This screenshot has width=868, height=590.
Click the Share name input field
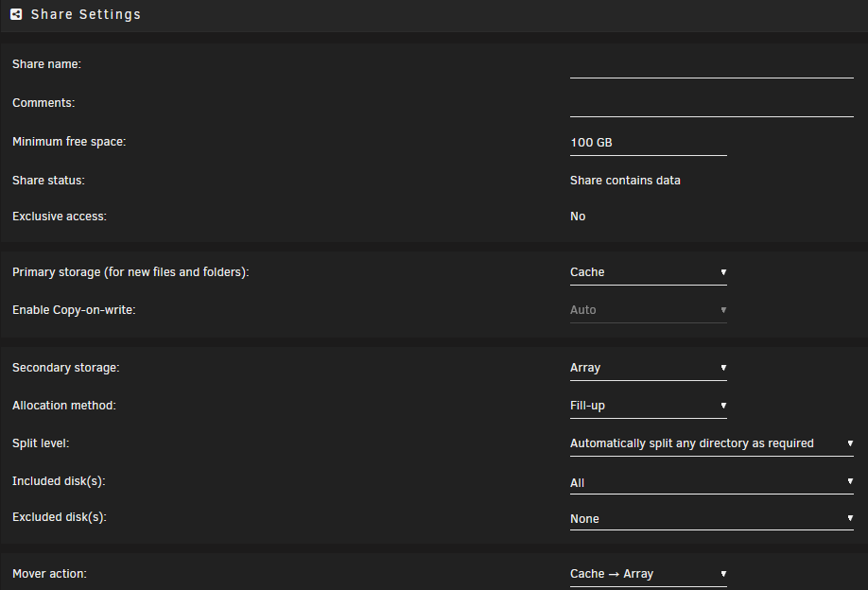[x=711, y=65]
